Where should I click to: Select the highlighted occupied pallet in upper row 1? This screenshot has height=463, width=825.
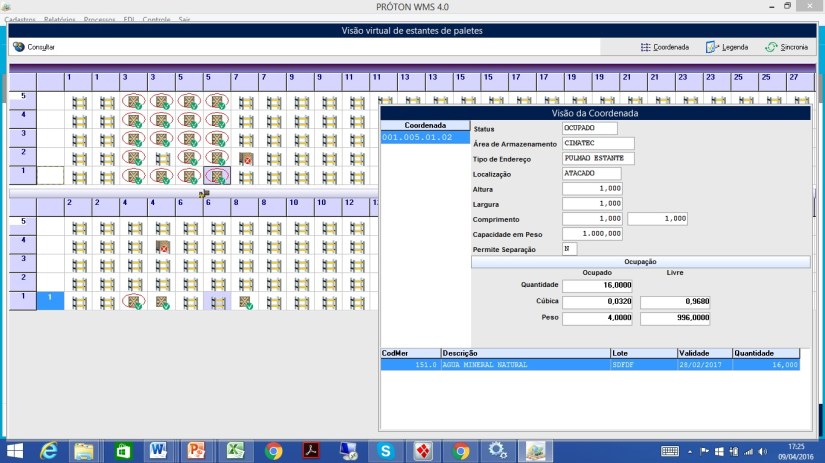tap(217, 176)
